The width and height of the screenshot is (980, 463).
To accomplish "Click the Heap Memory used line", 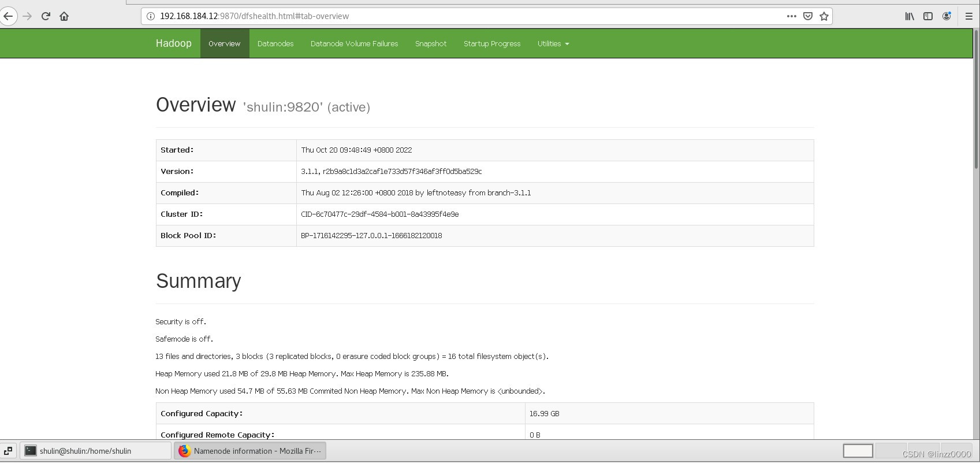I will coord(302,373).
